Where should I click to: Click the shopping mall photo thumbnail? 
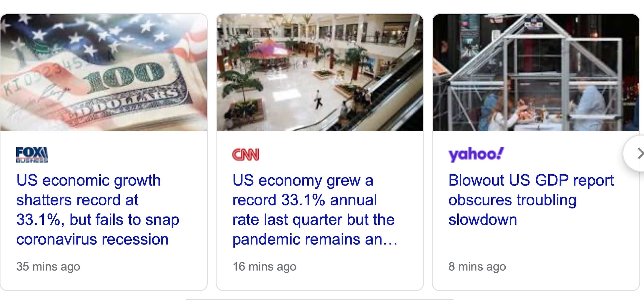(320, 72)
